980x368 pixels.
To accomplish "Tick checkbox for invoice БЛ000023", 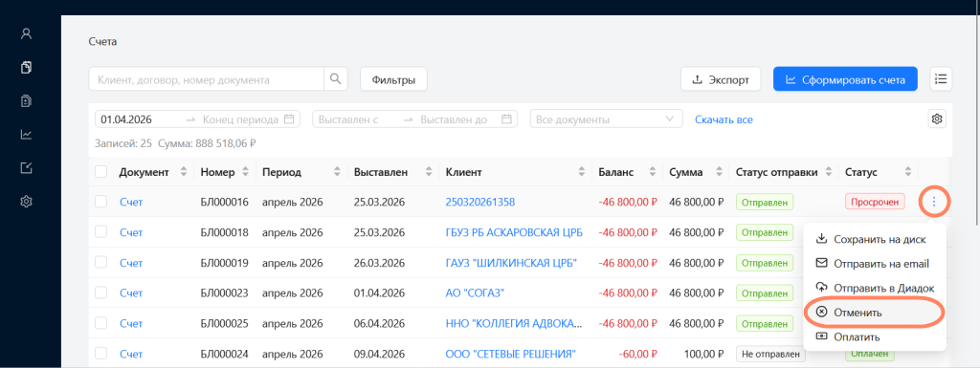I will pyautogui.click(x=101, y=292).
